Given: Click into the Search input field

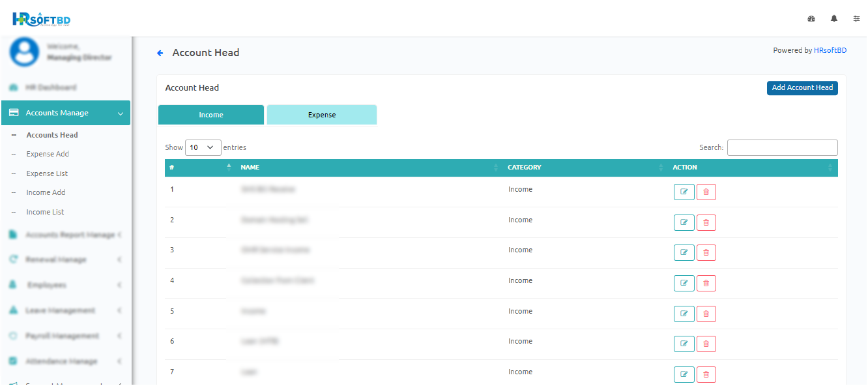Looking at the screenshot, I should pyautogui.click(x=782, y=147).
